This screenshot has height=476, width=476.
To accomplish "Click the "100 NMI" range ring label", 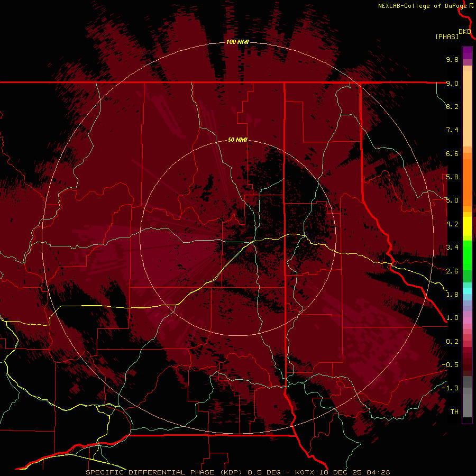I will [237, 42].
